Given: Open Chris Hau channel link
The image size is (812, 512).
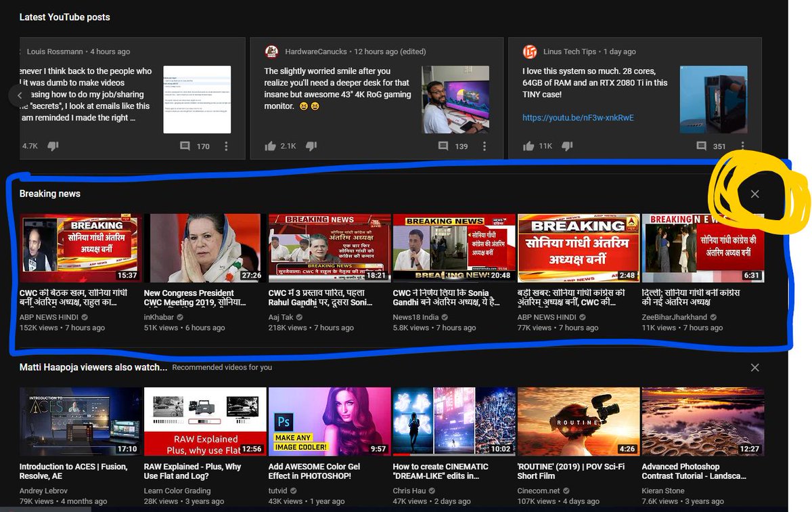Looking at the screenshot, I should point(409,490).
